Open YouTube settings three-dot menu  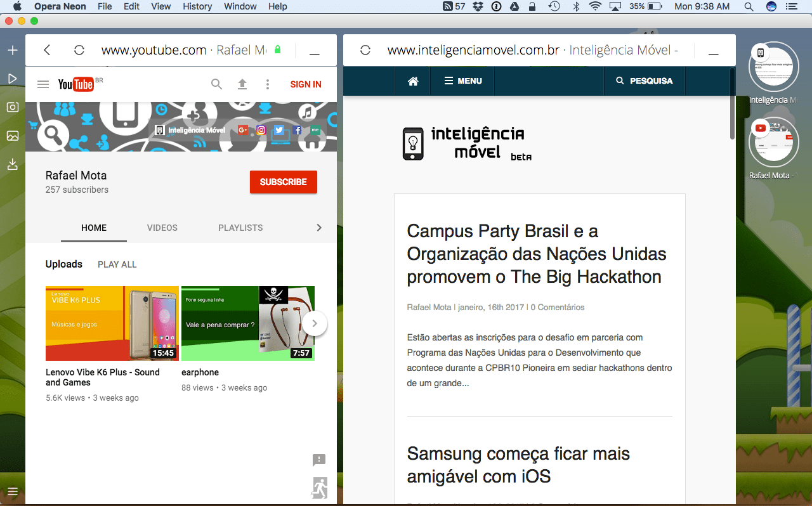click(268, 84)
